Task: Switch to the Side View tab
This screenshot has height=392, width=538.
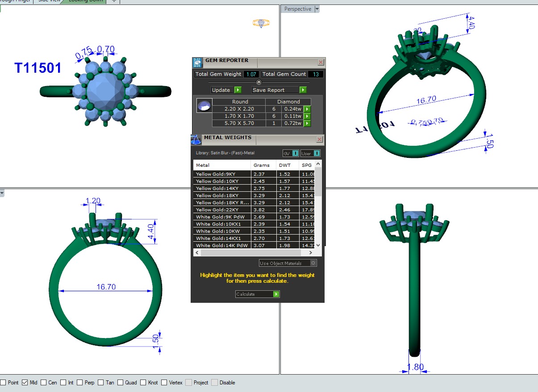Action: click(50, 1)
